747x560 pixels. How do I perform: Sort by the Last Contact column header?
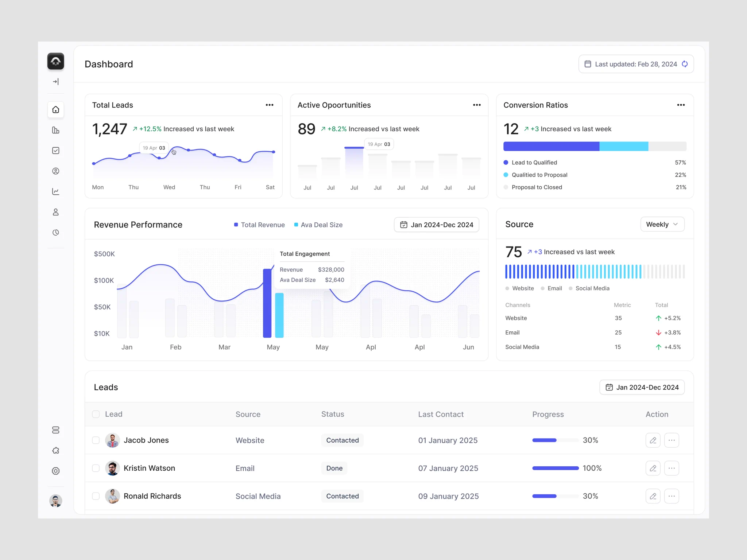(x=441, y=414)
